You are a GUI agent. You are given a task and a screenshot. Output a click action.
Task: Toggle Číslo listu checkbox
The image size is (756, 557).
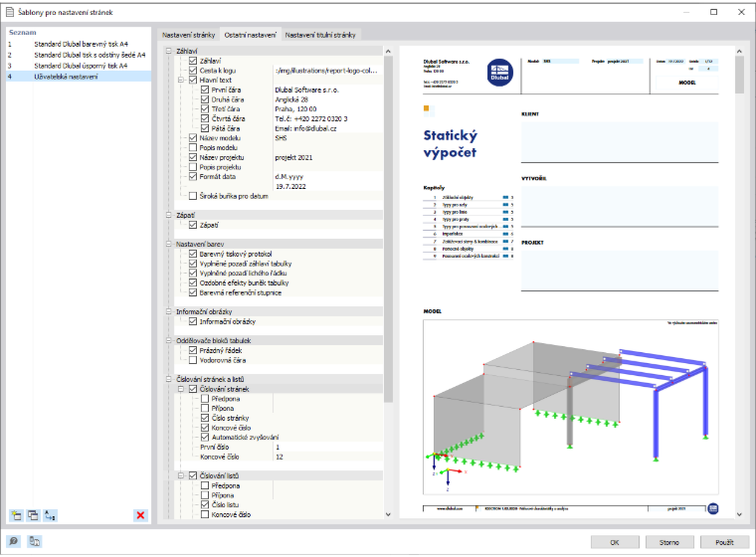(x=205, y=504)
